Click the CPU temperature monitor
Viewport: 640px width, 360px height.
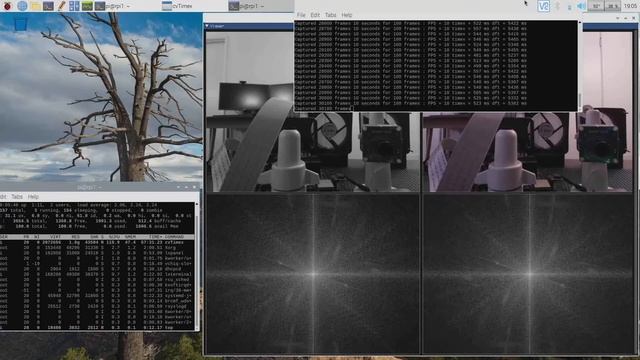tap(596, 6)
